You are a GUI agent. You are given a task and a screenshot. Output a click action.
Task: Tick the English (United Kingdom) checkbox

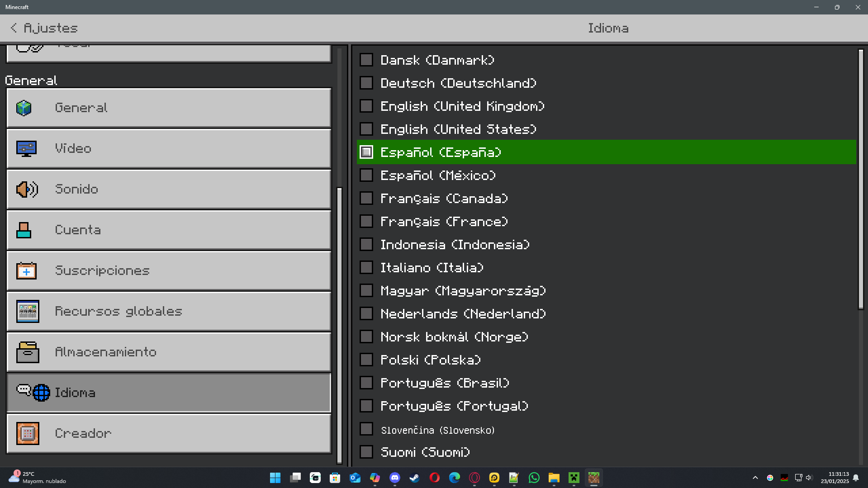[x=366, y=106]
